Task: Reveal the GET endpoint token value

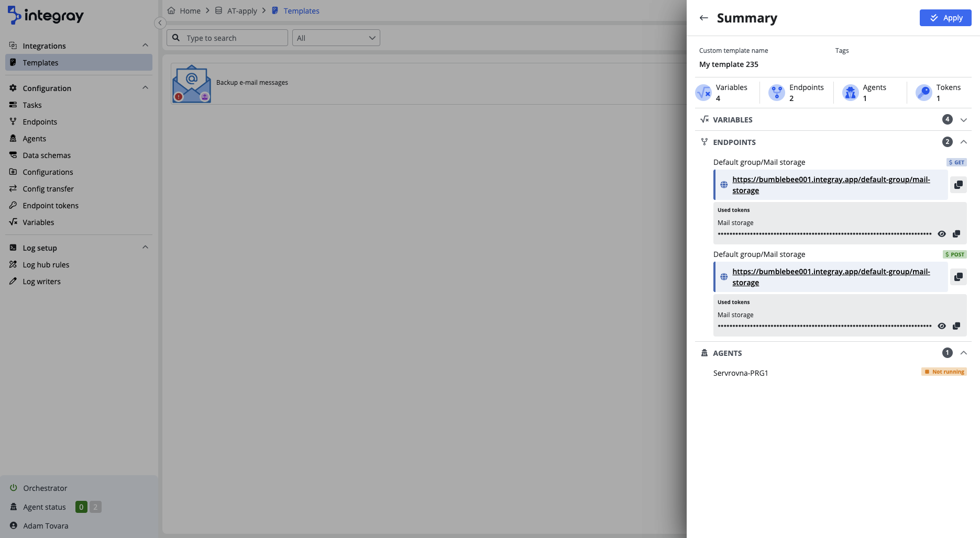Action: pyautogui.click(x=941, y=234)
